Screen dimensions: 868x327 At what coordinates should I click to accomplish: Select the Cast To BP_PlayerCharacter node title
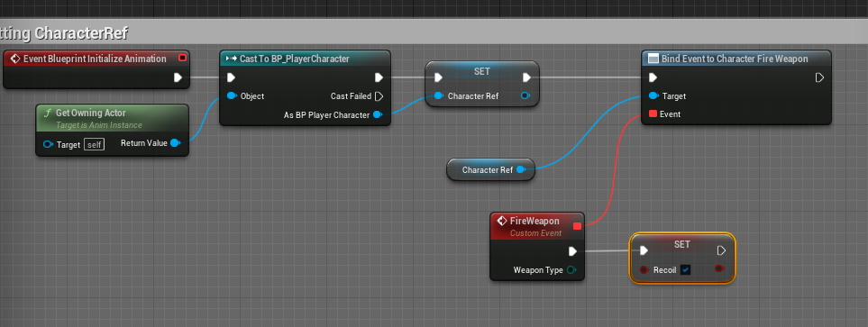tap(295, 59)
